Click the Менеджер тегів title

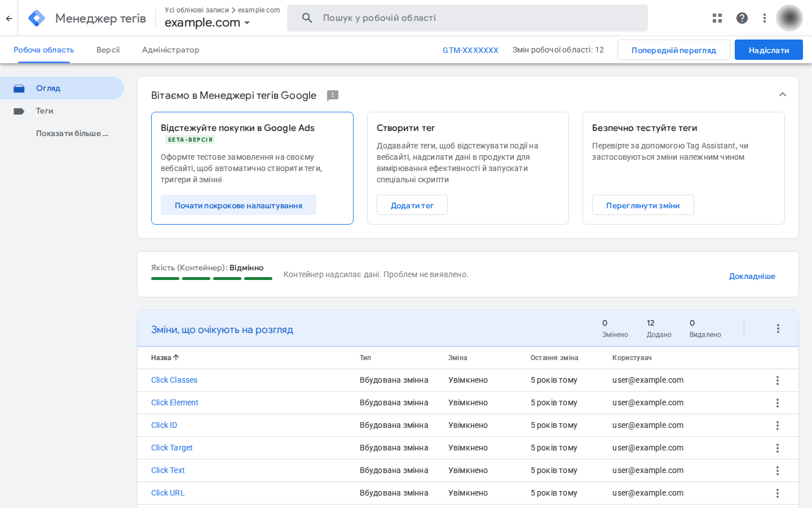(x=100, y=18)
